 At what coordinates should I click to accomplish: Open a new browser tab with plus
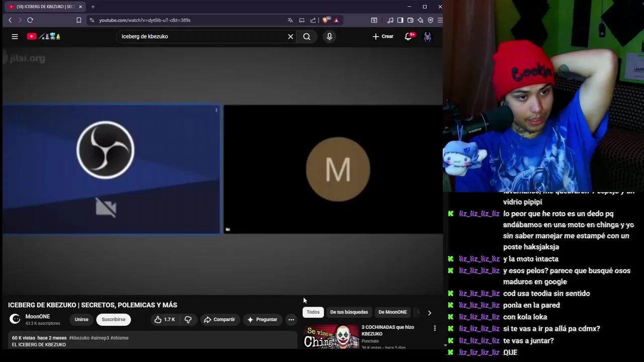(93, 7)
